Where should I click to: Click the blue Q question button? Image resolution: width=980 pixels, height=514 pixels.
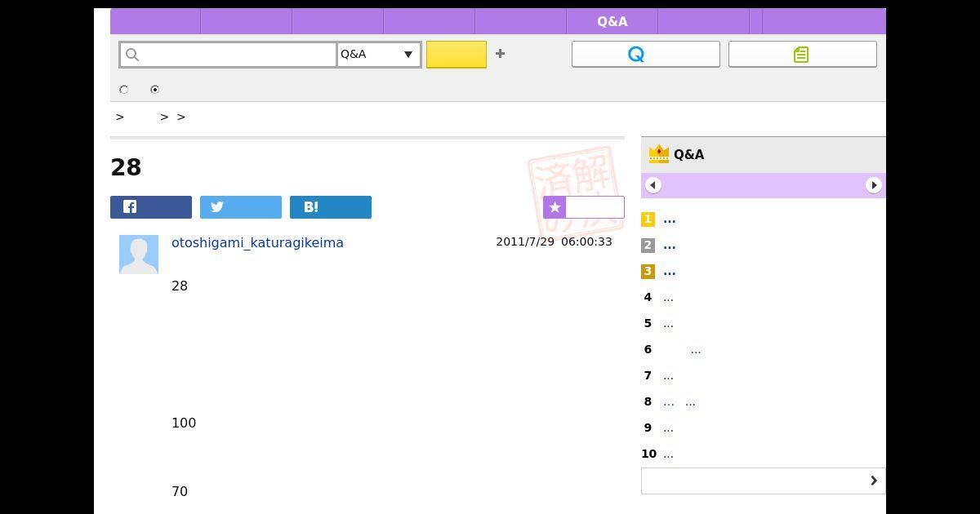click(646, 55)
